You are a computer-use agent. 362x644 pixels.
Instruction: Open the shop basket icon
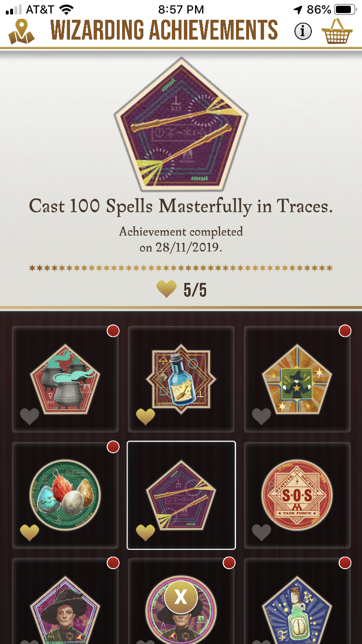click(337, 31)
